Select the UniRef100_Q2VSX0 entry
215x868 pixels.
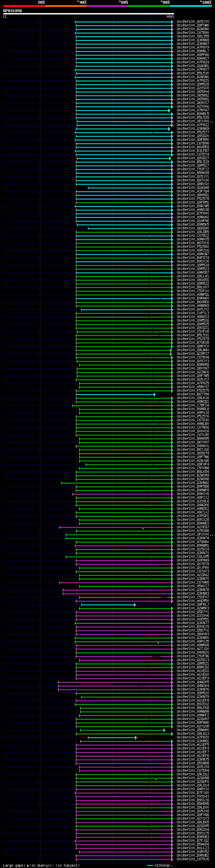point(193,88)
